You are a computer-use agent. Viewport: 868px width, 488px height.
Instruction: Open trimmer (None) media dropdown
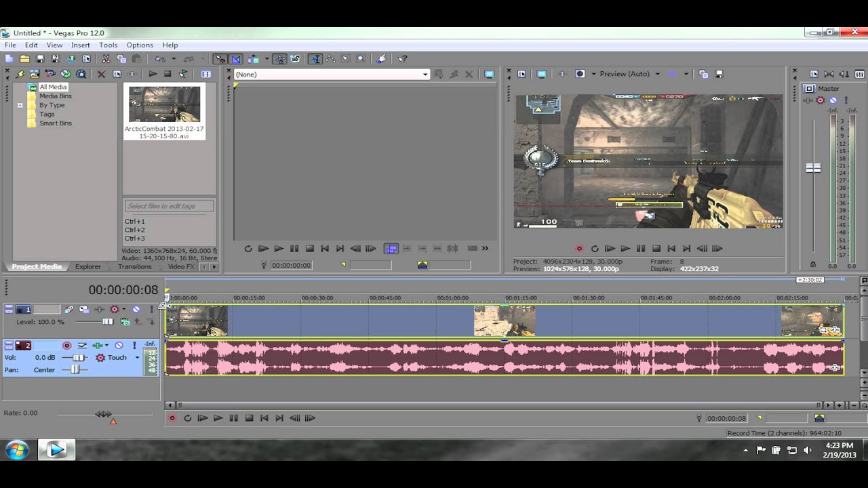pyautogui.click(x=425, y=75)
